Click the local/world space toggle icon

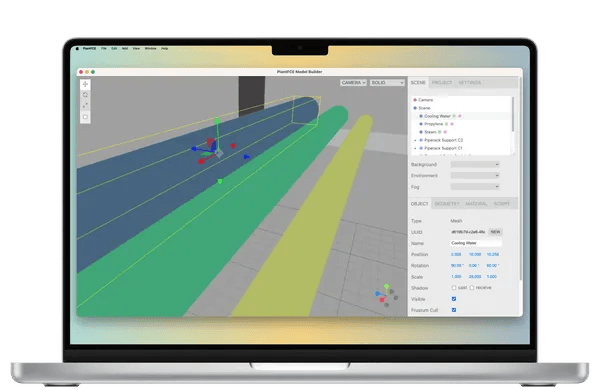85,117
